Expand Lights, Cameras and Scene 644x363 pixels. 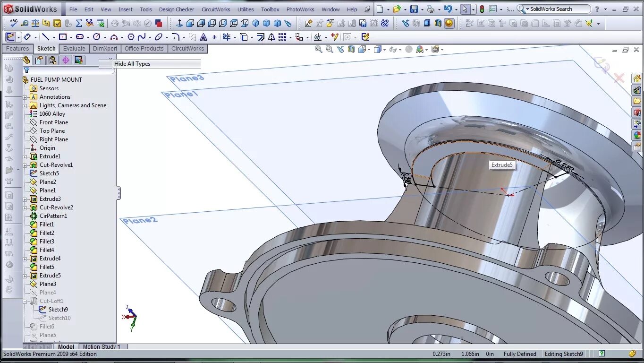click(25, 105)
